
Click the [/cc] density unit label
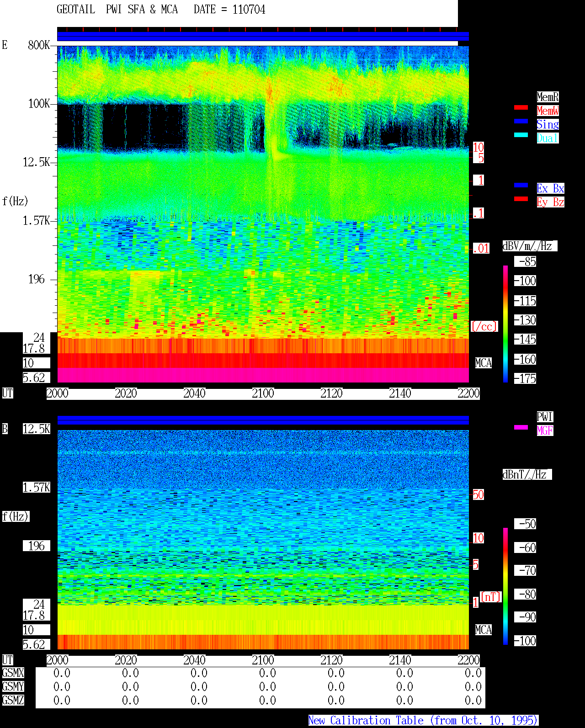484,326
